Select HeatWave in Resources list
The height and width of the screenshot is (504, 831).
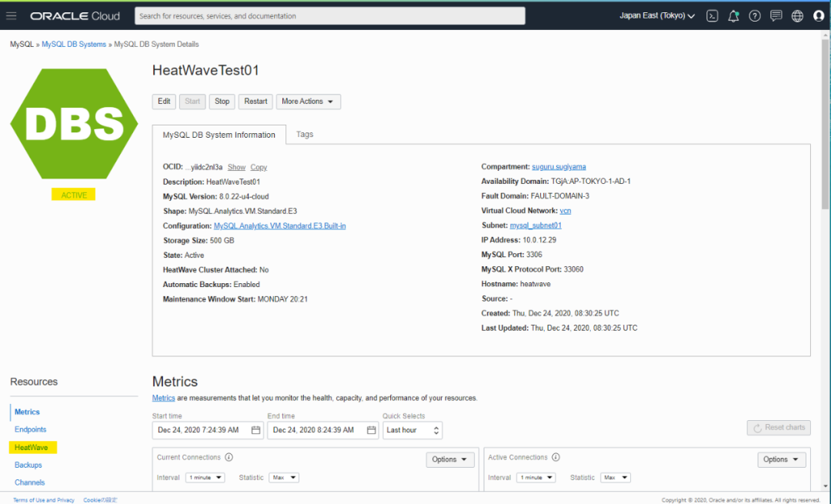coord(32,447)
